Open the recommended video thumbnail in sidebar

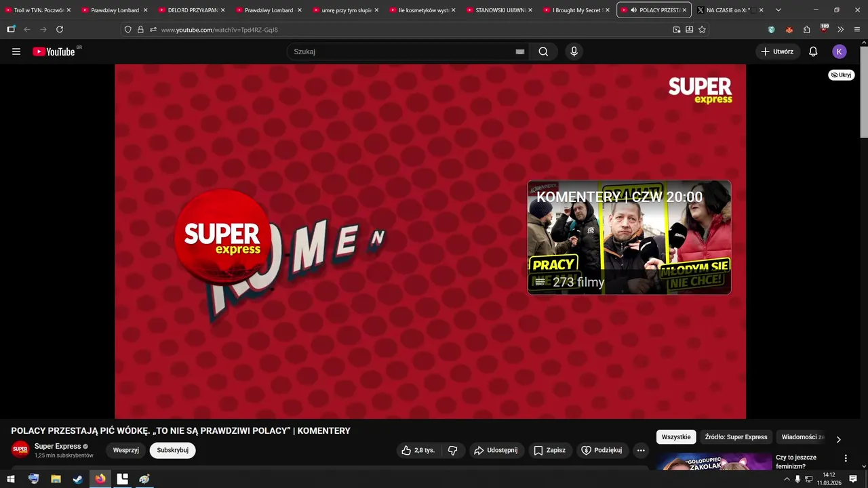click(713, 462)
